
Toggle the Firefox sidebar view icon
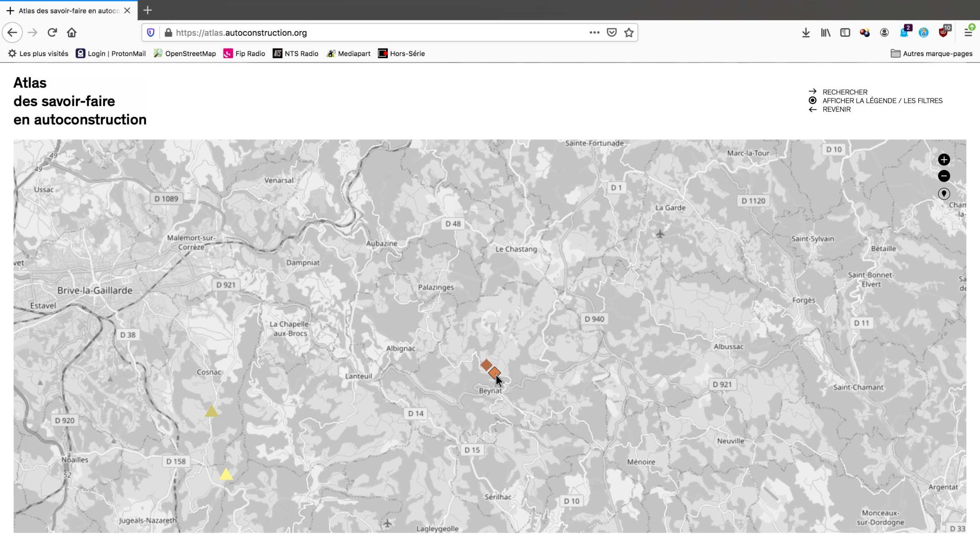(x=845, y=33)
